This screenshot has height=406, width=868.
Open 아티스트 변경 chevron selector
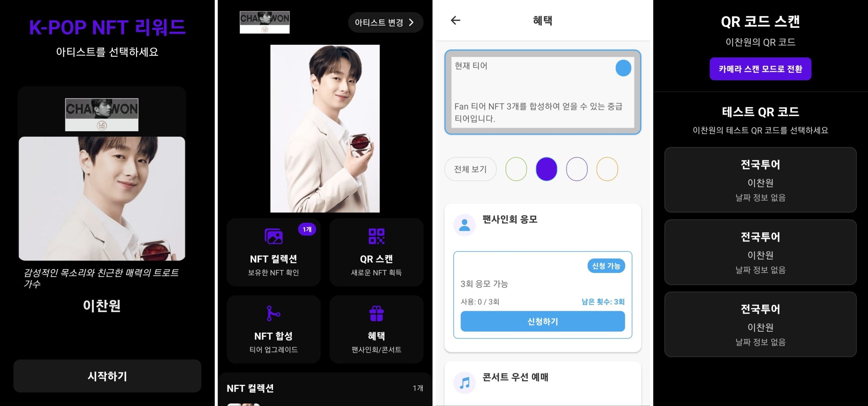click(386, 22)
